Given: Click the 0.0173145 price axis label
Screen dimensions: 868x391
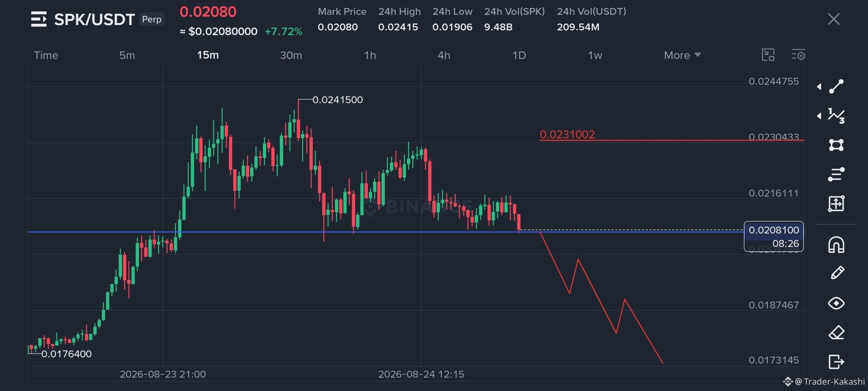Looking at the screenshot, I should tap(774, 360).
